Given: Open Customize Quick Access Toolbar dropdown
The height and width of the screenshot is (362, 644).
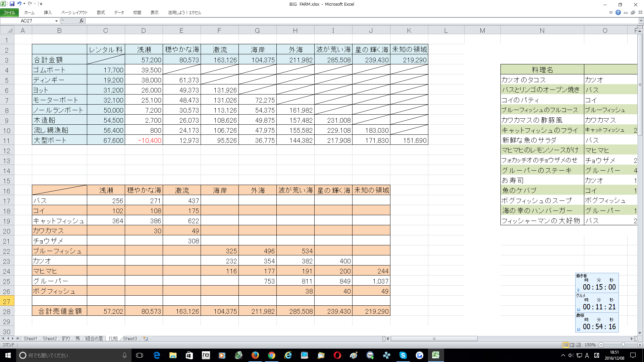Looking at the screenshot, I should (41, 4).
